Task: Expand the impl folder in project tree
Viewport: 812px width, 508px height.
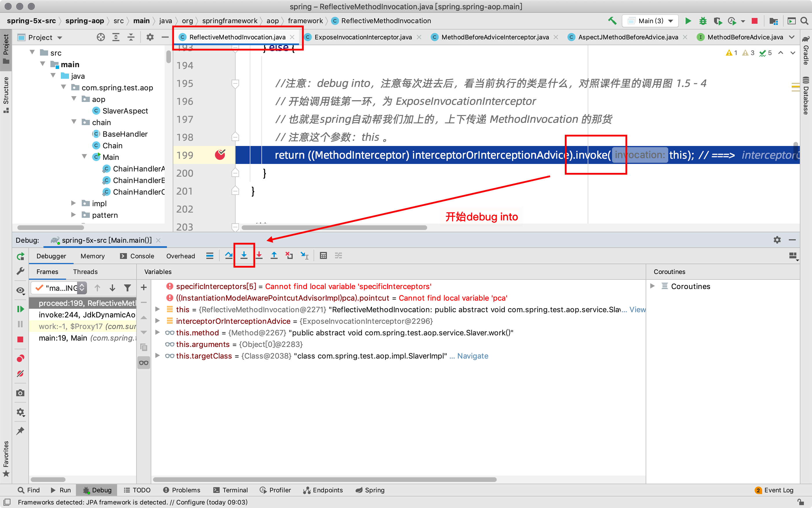Action: pos(74,203)
